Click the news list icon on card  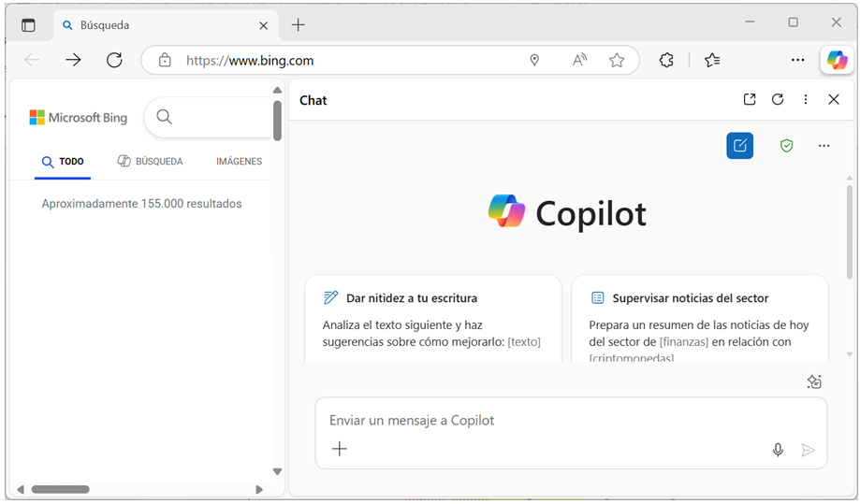(597, 297)
